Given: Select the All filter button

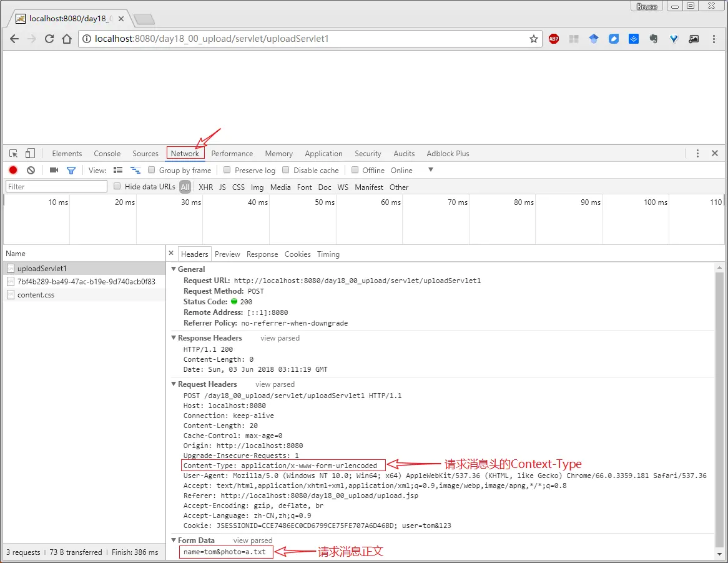Looking at the screenshot, I should [185, 187].
